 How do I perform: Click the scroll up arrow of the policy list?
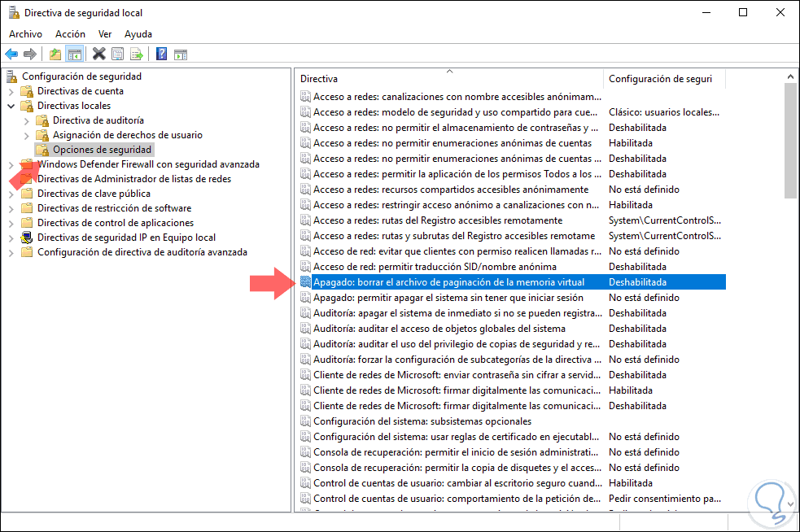point(790,76)
